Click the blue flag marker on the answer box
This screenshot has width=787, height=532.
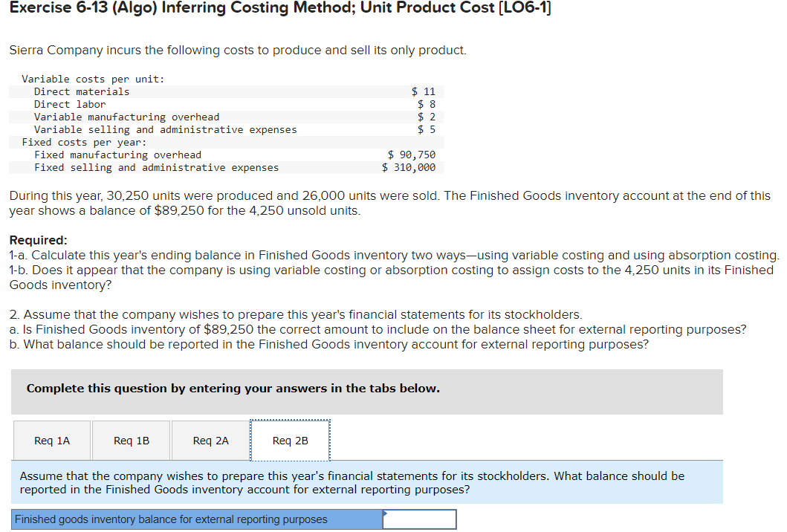tap(383, 513)
